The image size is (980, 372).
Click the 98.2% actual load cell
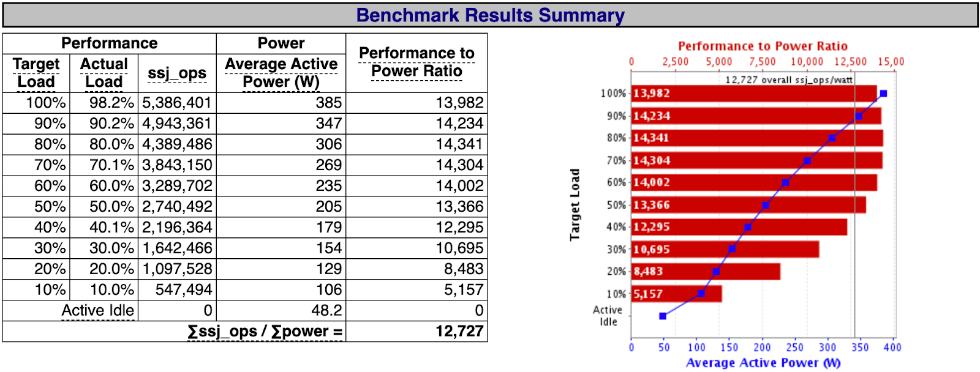coord(104,103)
